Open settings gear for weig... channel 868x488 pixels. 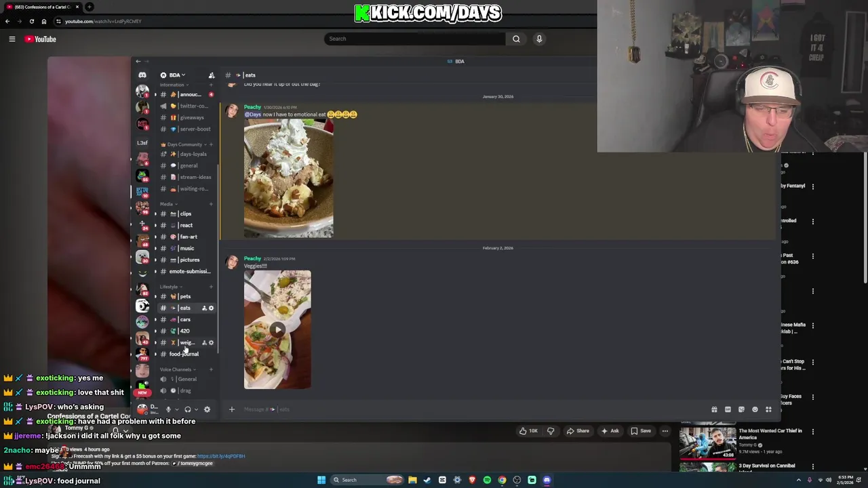pos(211,342)
